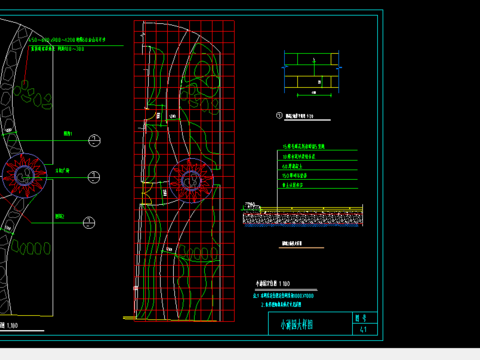Select the first cyan note line
This screenshot has height=360, width=480.
point(283,296)
